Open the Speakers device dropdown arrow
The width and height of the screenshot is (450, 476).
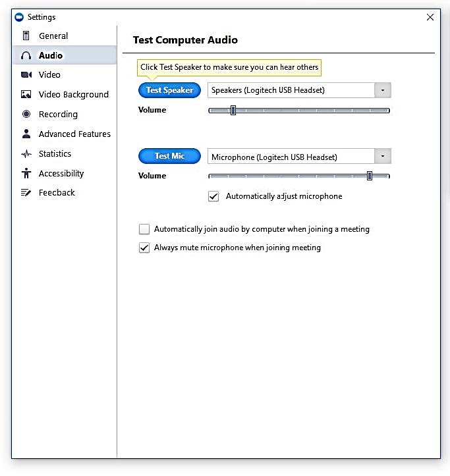383,90
